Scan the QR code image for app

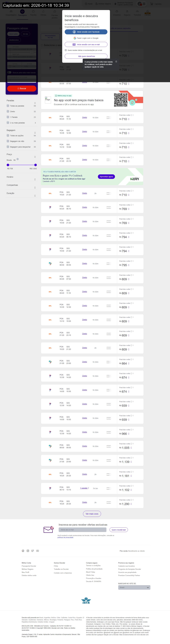pos(121,100)
